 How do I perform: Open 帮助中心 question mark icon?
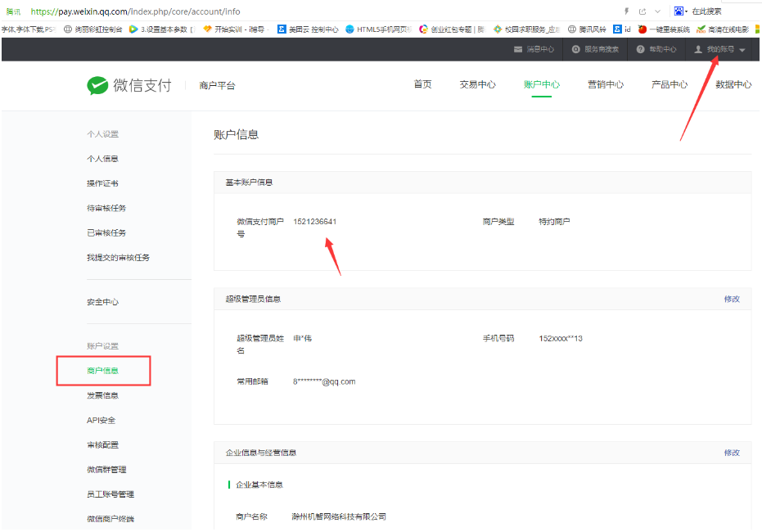click(641, 49)
